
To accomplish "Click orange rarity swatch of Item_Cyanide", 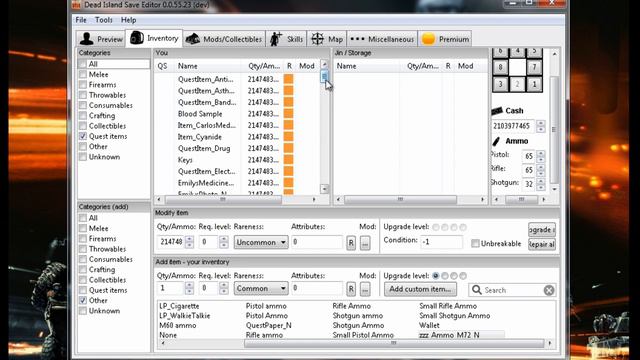I will tap(289, 137).
